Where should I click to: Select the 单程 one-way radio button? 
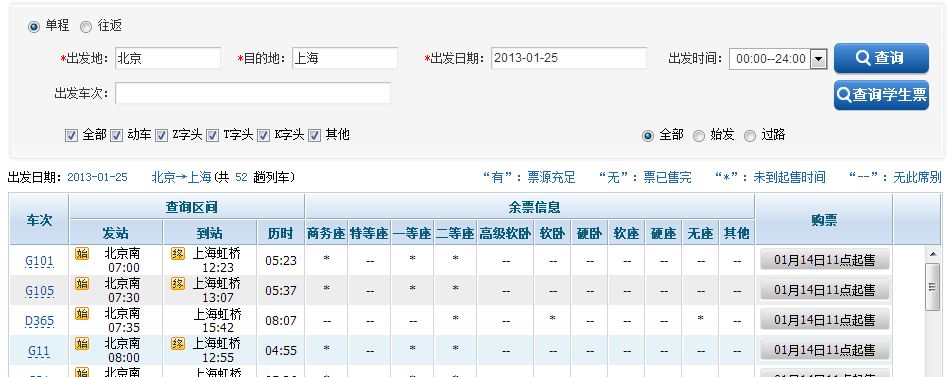coord(34,27)
